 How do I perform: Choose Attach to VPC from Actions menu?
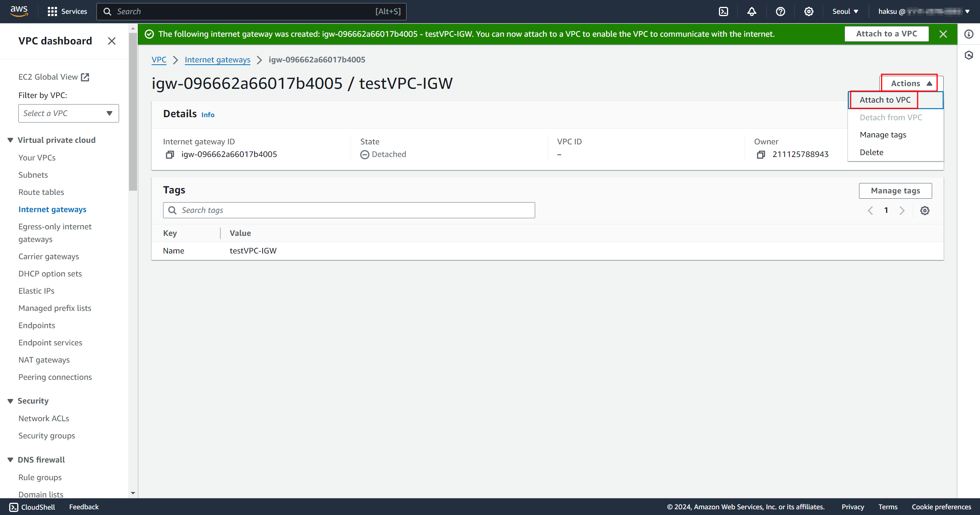click(885, 100)
